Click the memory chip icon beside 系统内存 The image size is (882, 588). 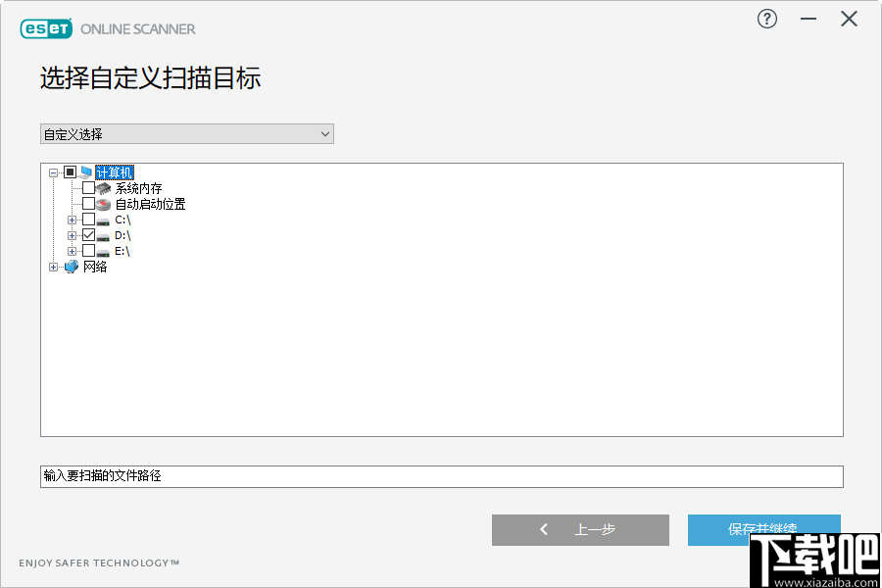point(105,188)
